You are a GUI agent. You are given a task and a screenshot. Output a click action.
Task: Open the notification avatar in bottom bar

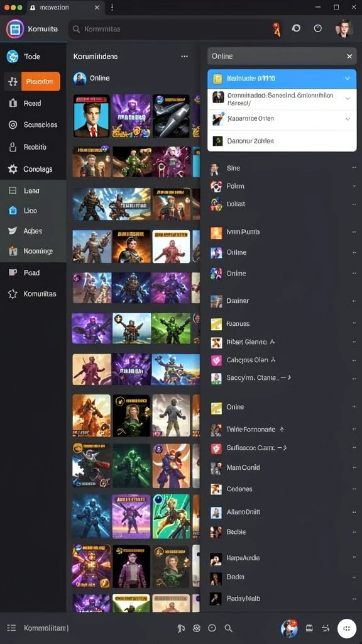click(x=289, y=628)
